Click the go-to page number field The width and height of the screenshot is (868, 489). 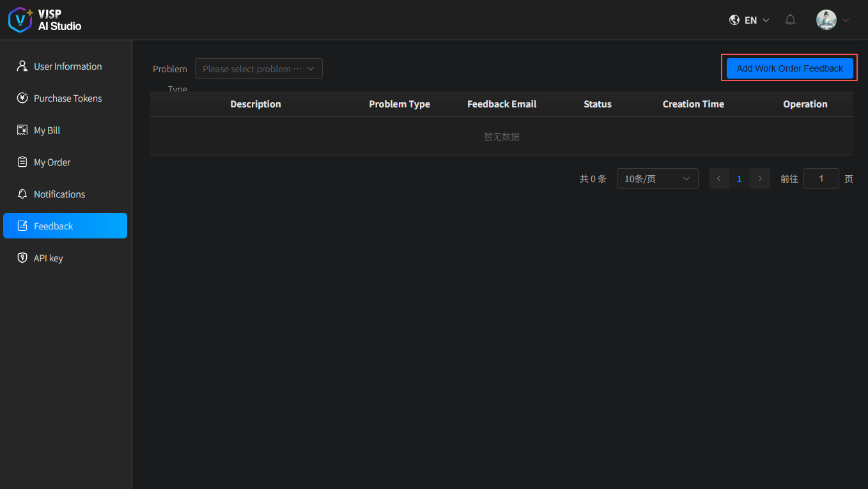click(x=821, y=179)
